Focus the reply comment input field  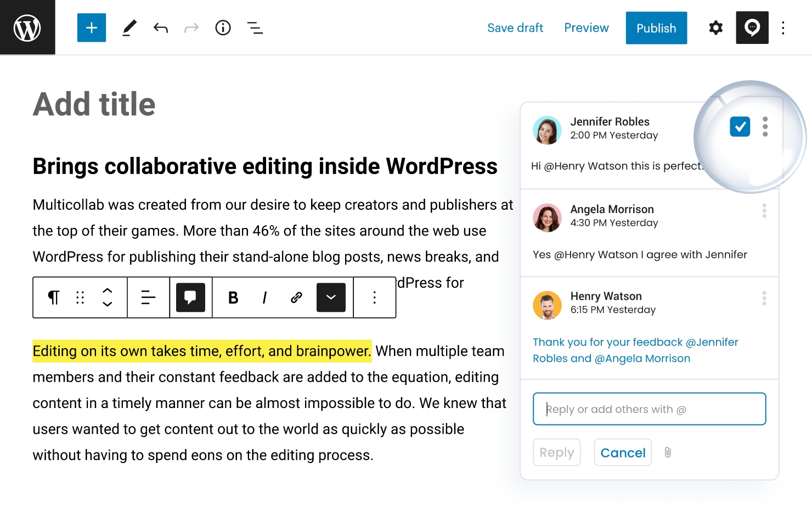click(x=649, y=409)
